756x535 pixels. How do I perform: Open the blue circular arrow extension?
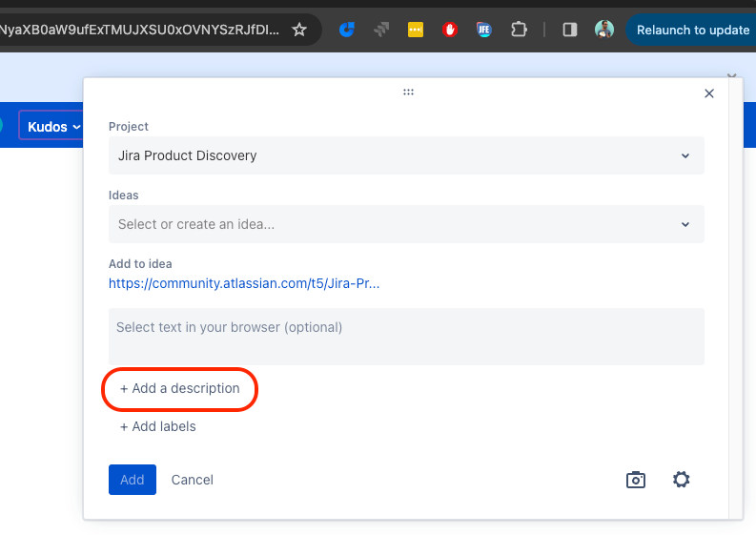[x=347, y=30]
